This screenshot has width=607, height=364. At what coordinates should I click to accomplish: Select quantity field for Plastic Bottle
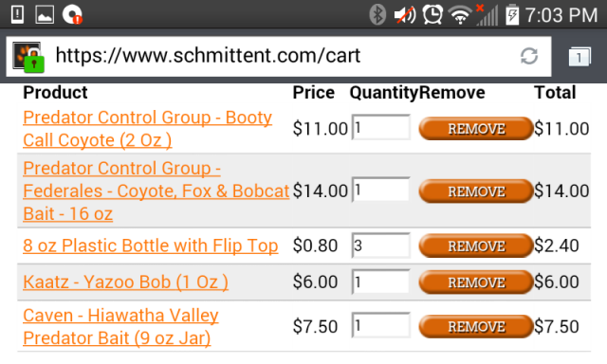click(x=381, y=246)
